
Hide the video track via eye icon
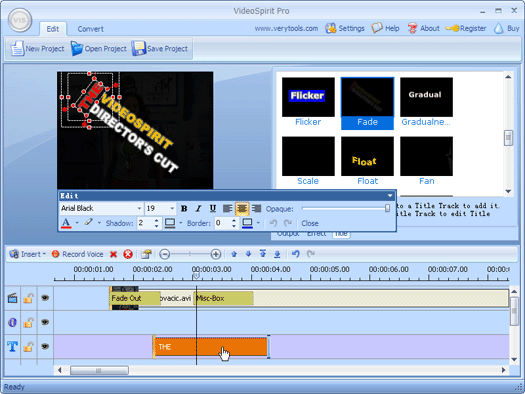tap(45, 298)
